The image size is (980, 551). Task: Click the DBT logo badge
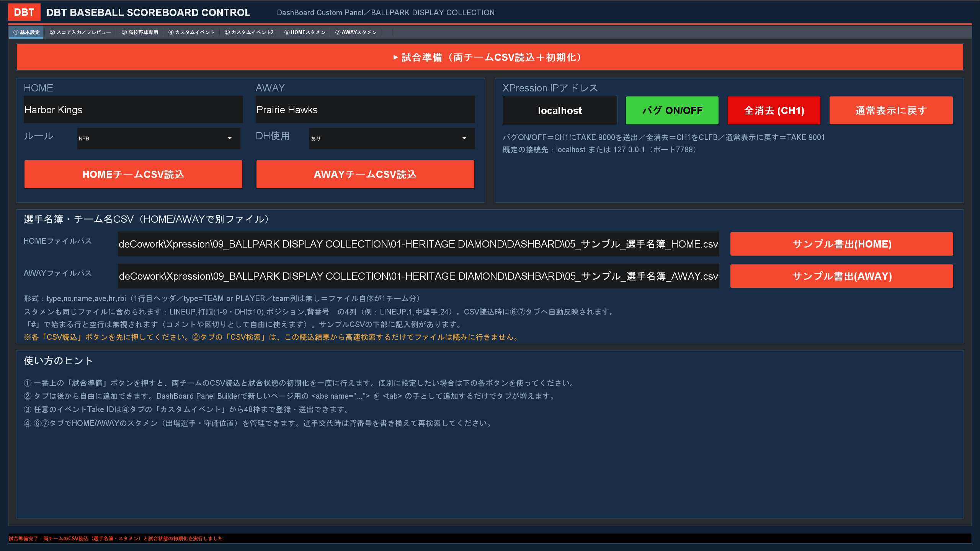coord(24,12)
